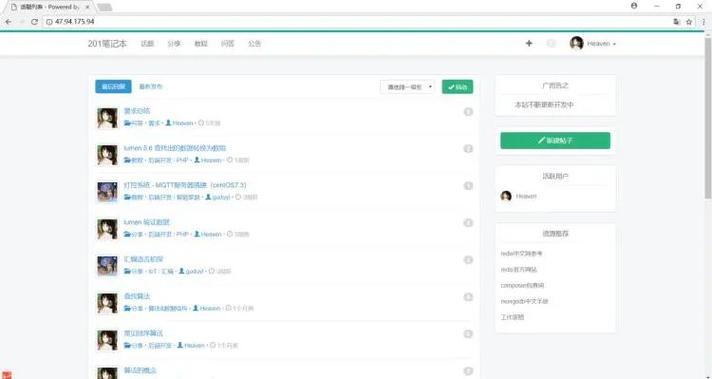Click the page vertical scrollbar thumb
This screenshot has height=379, width=712.
[x=708, y=118]
